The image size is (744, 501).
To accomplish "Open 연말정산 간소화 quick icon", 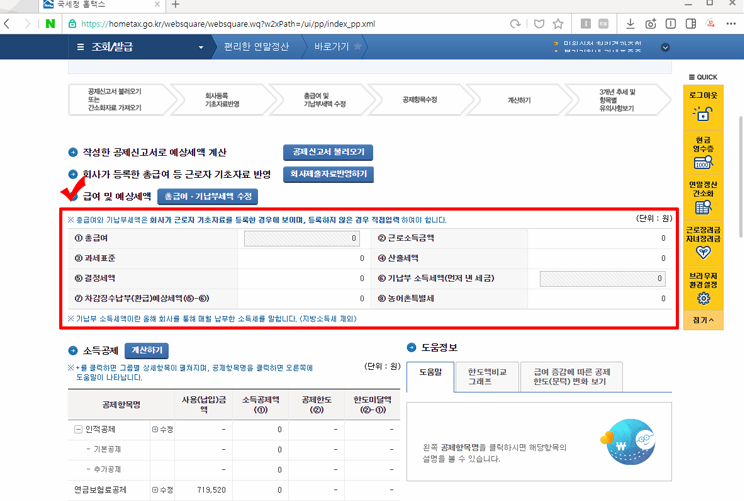I will [703, 206].
